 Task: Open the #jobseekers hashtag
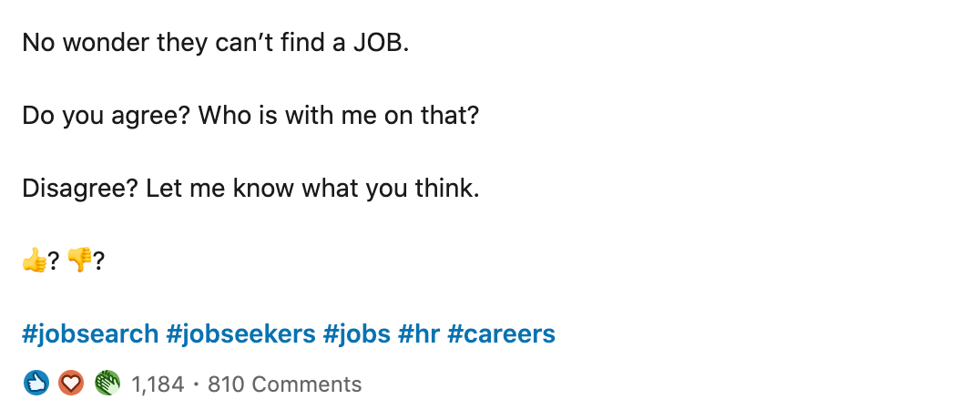(x=240, y=333)
